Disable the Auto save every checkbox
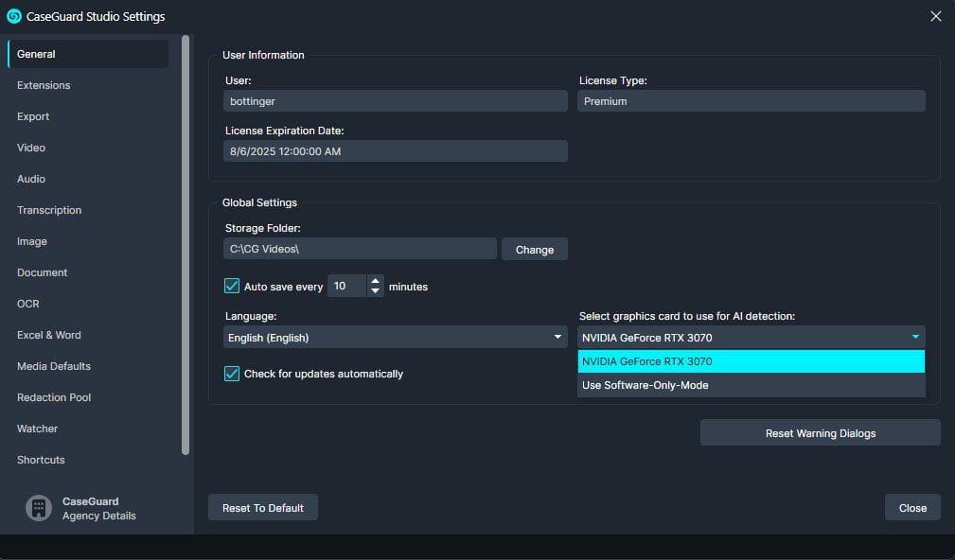Image resolution: width=955 pixels, height=560 pixels. 230,285
